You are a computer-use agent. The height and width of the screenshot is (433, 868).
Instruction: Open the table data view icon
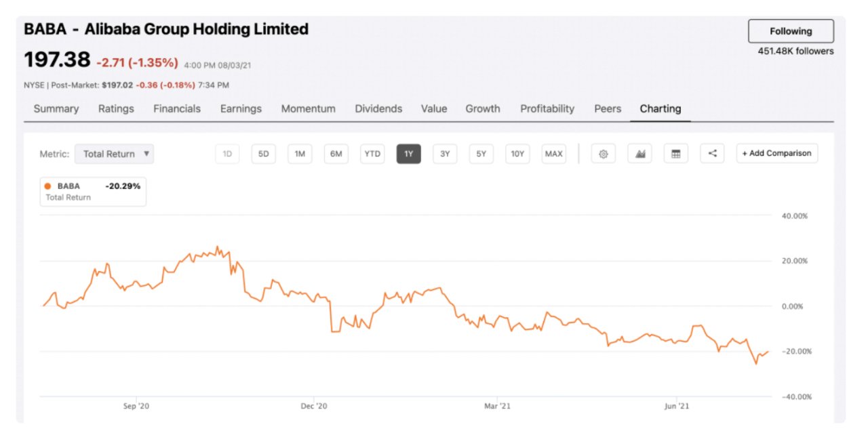[675, 154]
